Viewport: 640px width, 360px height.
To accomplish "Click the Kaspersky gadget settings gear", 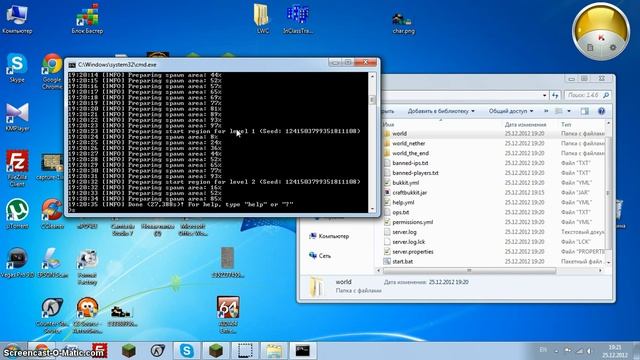I will click(612, 48).
